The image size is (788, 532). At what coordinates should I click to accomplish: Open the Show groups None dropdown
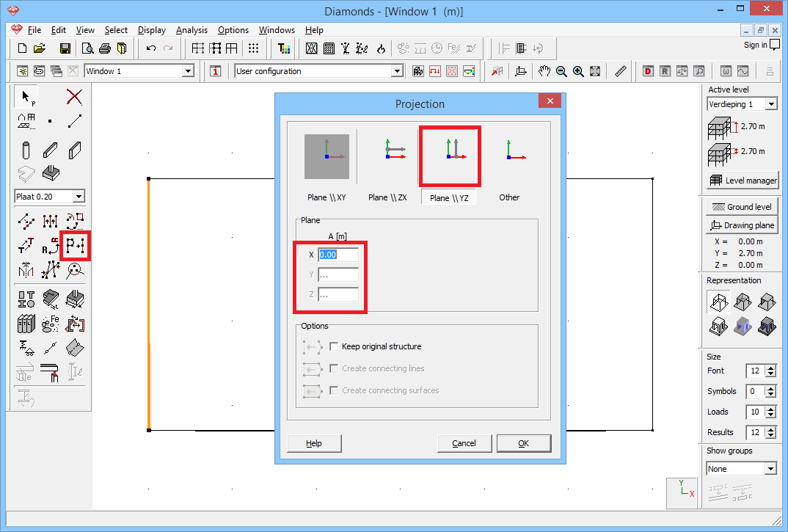(771, 469)
